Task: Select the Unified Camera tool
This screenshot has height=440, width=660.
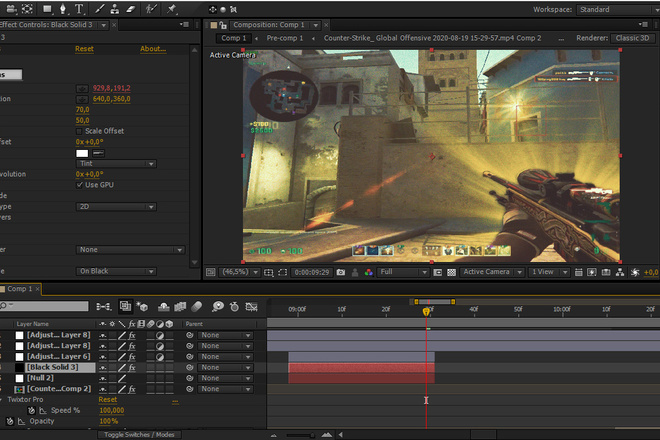Action: pyautogui.click(x=11, y=9)
